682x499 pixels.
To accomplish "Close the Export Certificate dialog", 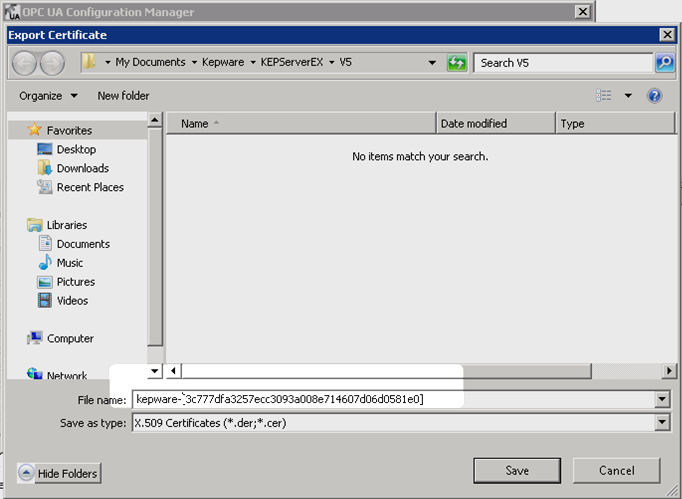I will click(667, 34).
